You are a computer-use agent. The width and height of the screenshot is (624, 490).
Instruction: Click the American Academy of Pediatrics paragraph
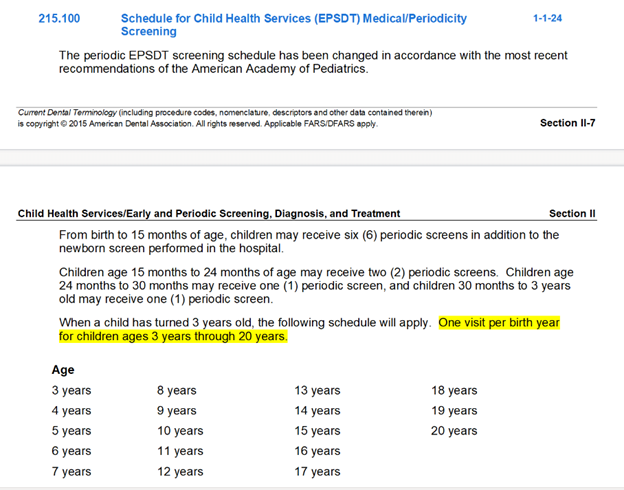click(314, 62)
